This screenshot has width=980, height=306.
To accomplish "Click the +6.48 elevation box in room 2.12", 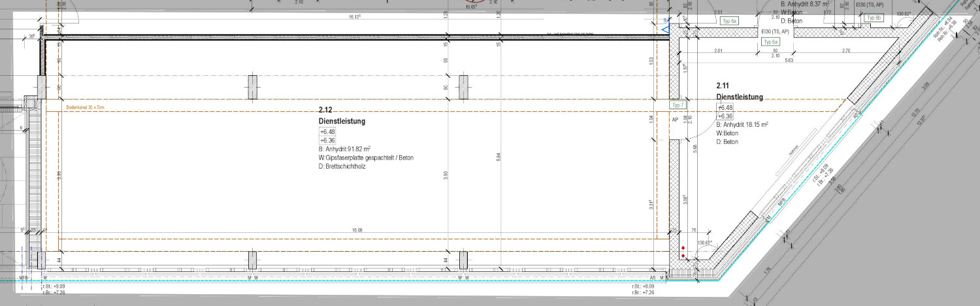I will click(x=327, y=131).
